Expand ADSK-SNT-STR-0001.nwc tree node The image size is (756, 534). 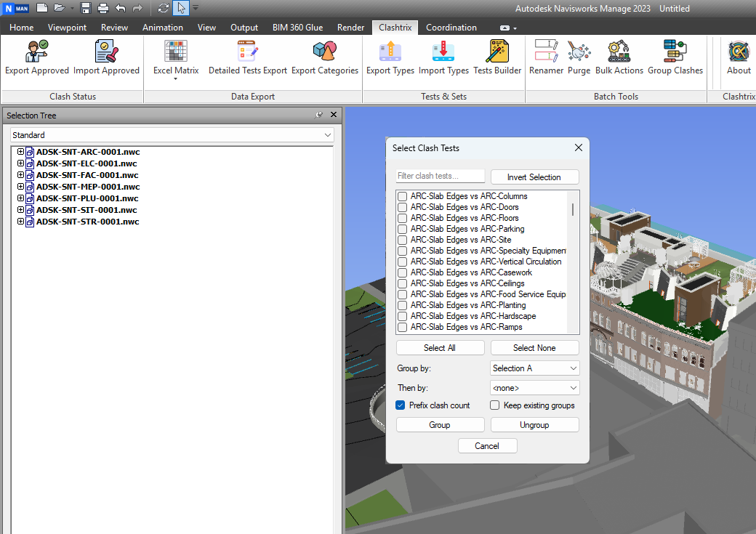click(20, 222)
